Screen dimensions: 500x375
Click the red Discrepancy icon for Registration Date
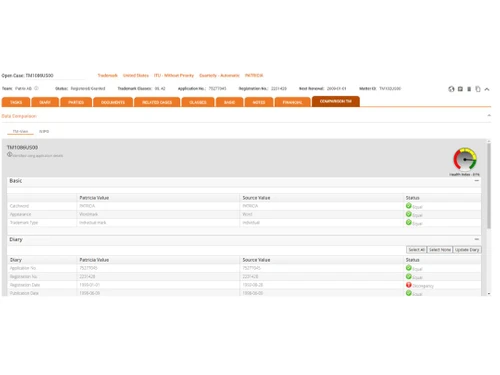click(x=409, y=285)
